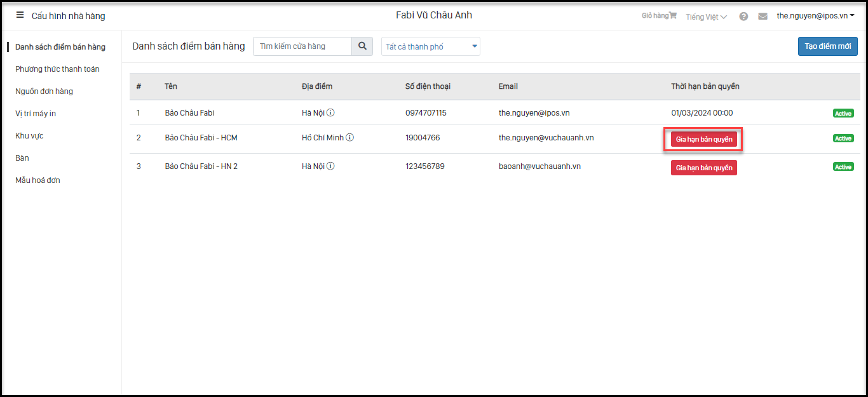
Task: Open the Giỏ hàng shopping cart
Action: [x=659, y=16]
